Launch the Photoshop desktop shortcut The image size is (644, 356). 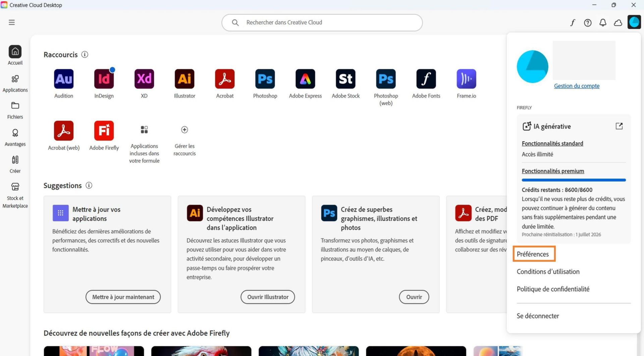click(265, 79)
